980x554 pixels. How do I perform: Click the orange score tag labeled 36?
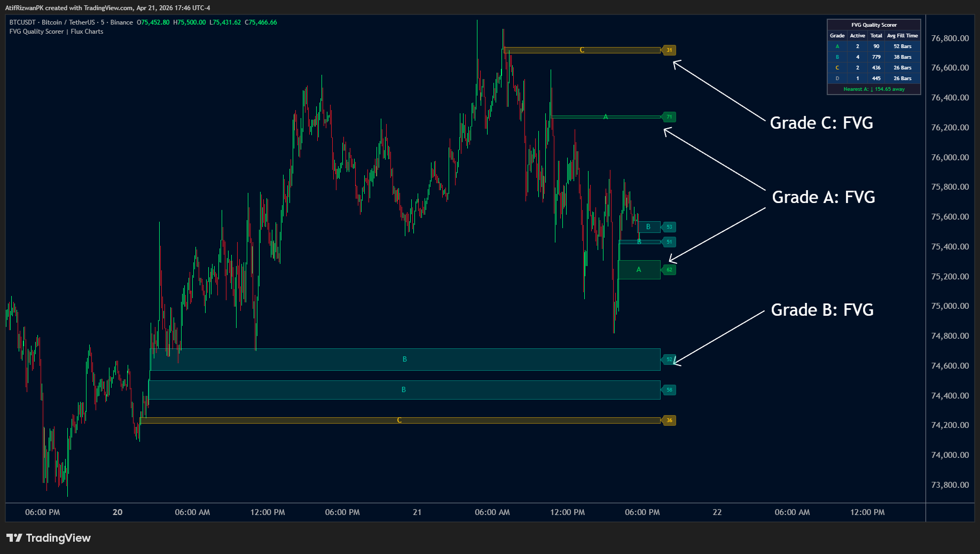[669, 420]
